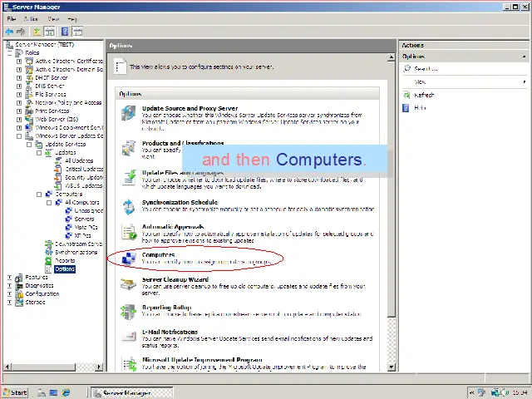The image size is (532, 399).
Task: Click the Products and Classifications icon
Action: (x=129, y=149)
